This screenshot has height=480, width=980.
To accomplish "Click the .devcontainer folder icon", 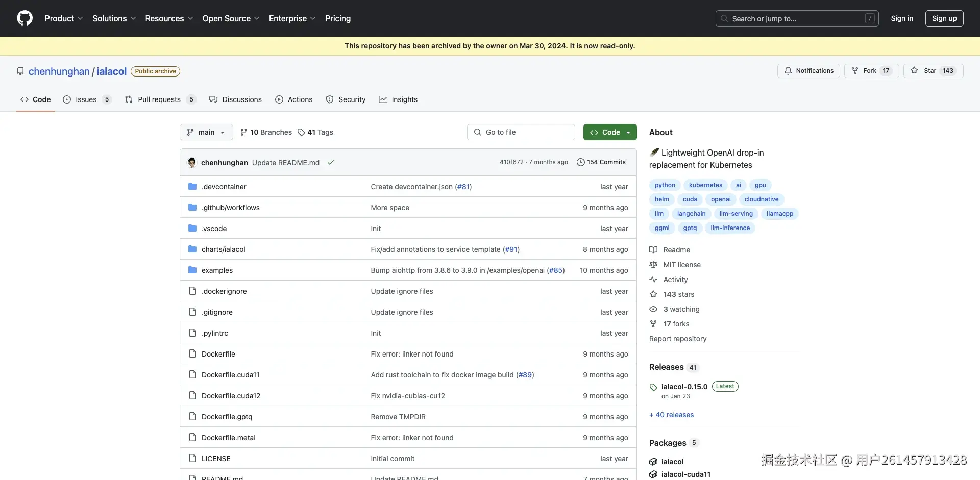I will pyautogui.click(x=192, y=187).
